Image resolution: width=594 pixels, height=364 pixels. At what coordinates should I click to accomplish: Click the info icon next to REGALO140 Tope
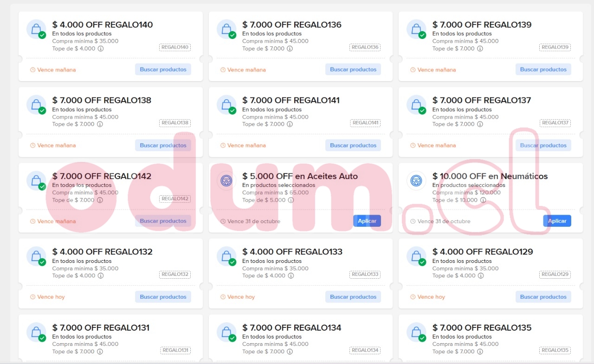pyautogui.click(x=100, y=49)
